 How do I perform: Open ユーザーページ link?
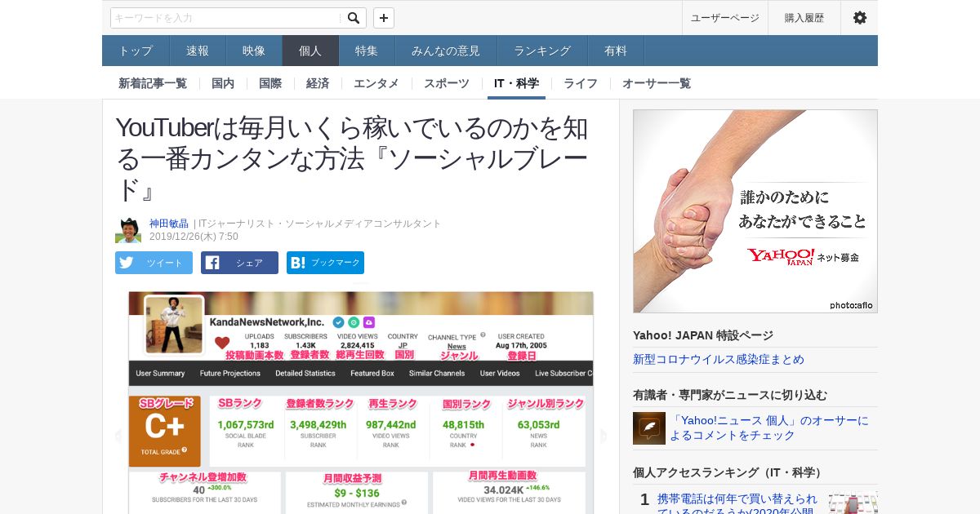tap(724, 18)
